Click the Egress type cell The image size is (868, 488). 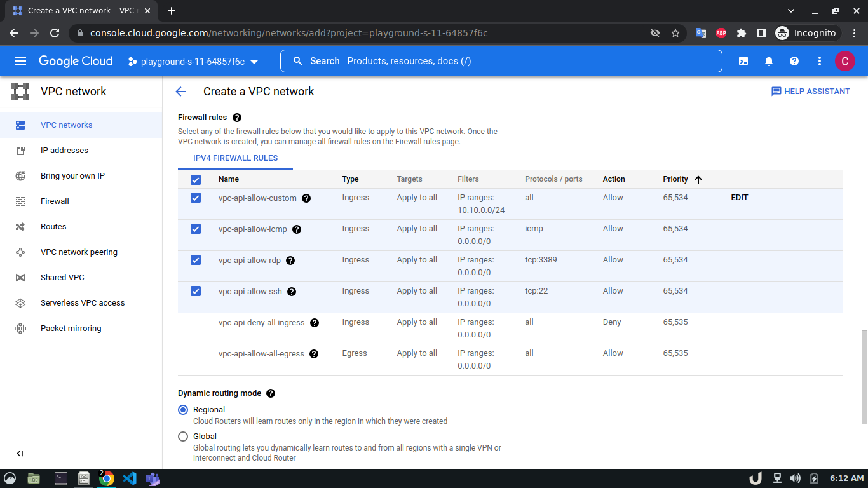click(355, 353)
